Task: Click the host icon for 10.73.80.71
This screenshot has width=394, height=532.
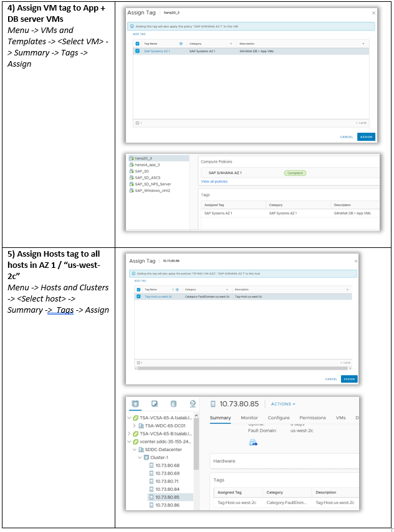Action: 151,481
